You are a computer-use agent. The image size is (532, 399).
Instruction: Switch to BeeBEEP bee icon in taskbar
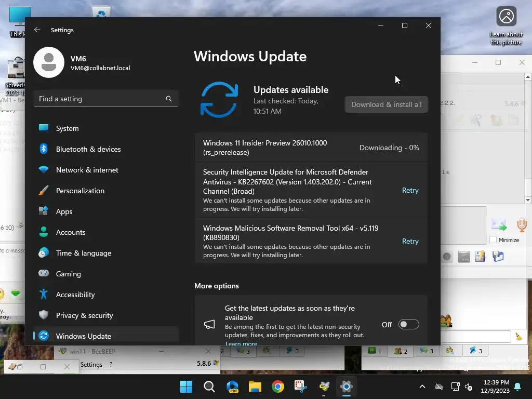pos(324,387)
